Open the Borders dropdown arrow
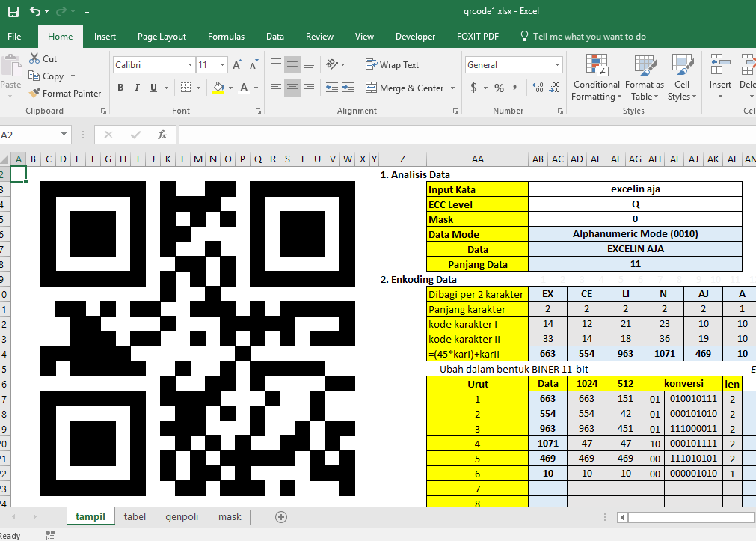The width and height of the screenshot is (756, 541). point(198,88)
